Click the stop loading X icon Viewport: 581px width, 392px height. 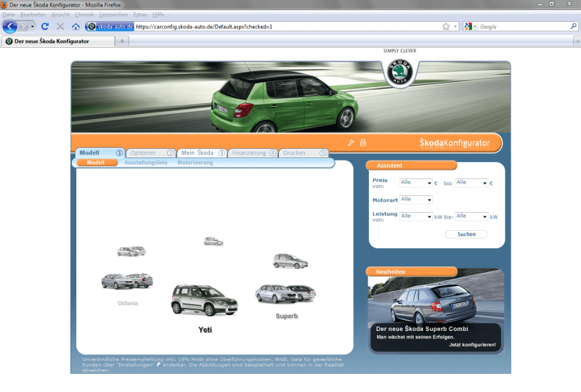(x=60, y=26)
